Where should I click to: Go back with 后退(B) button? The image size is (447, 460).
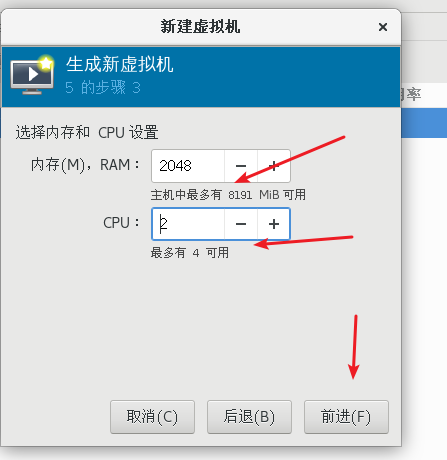[249, 417]
